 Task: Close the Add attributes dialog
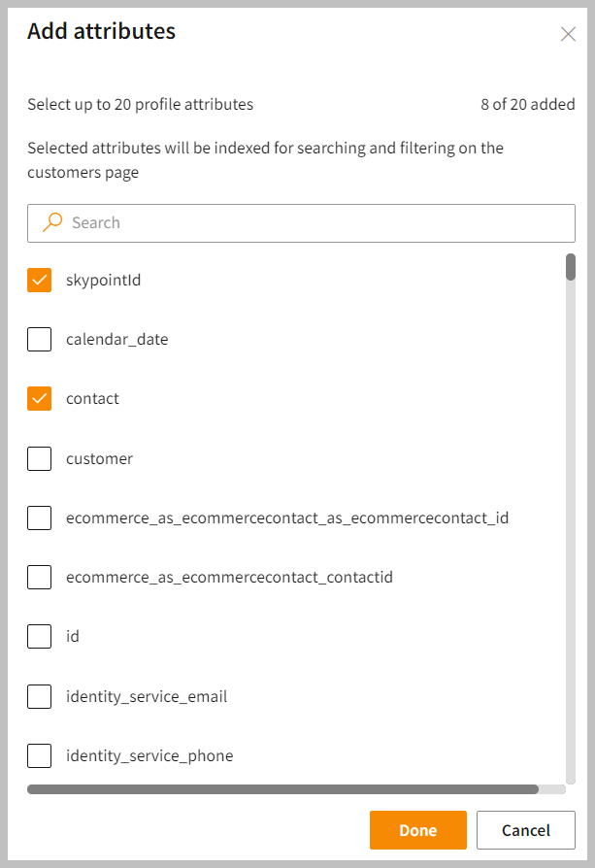coord(568,34)
